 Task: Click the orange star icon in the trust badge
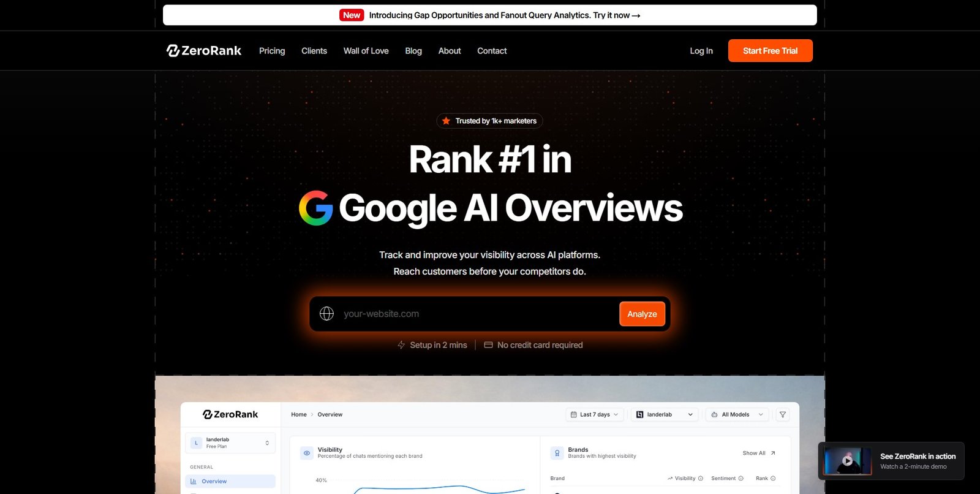[x=447, y=121]
